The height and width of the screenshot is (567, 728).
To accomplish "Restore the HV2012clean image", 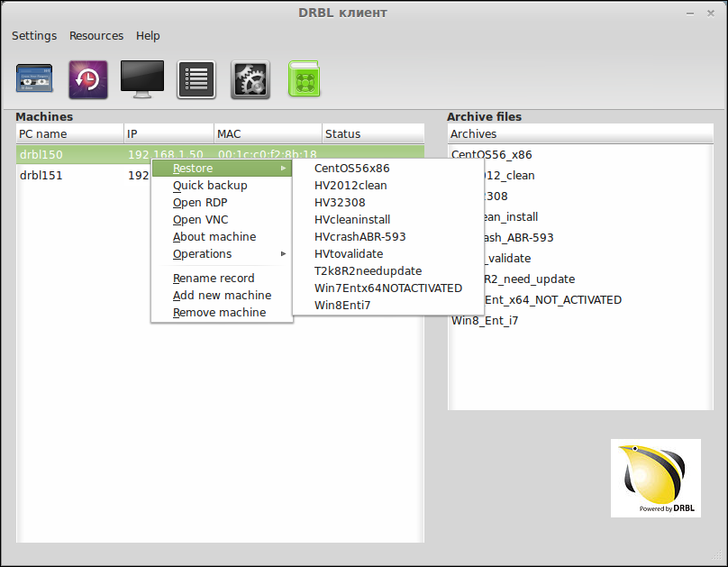I will (388, 186).
